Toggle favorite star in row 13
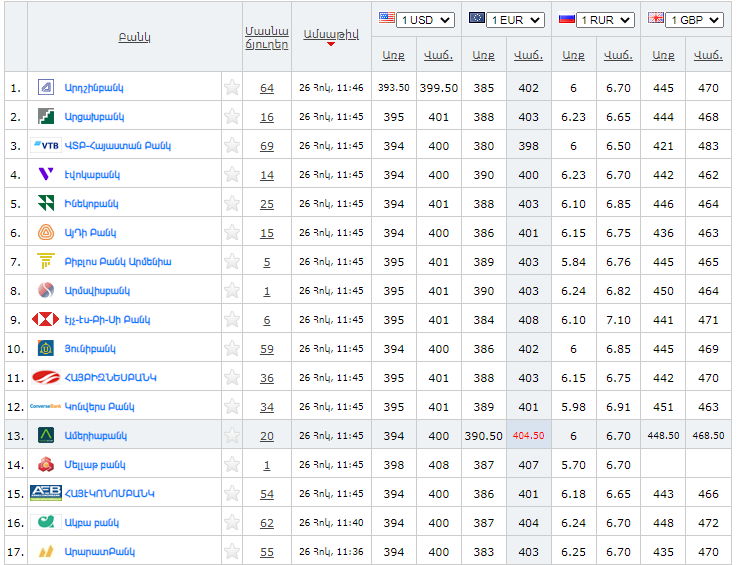The image size is (737, 565). (x=232, y=435)
